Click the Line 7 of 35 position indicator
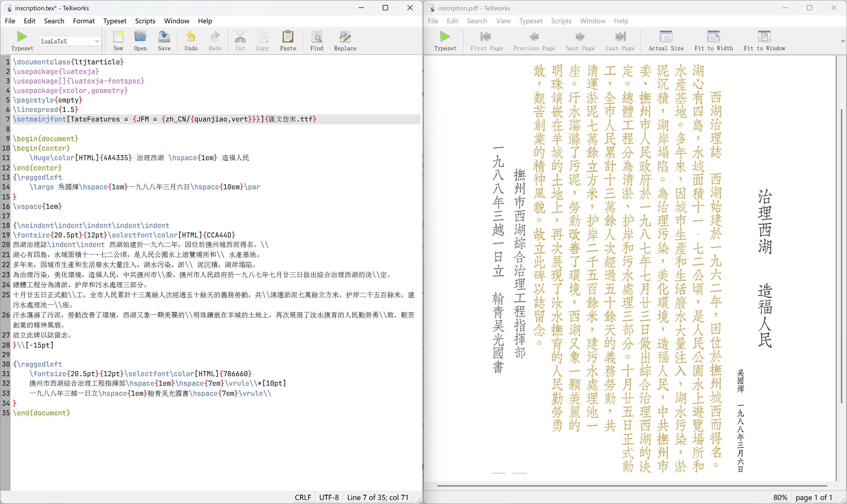The height and width of the screenshot is (504, 847). [x=378, y=498]
